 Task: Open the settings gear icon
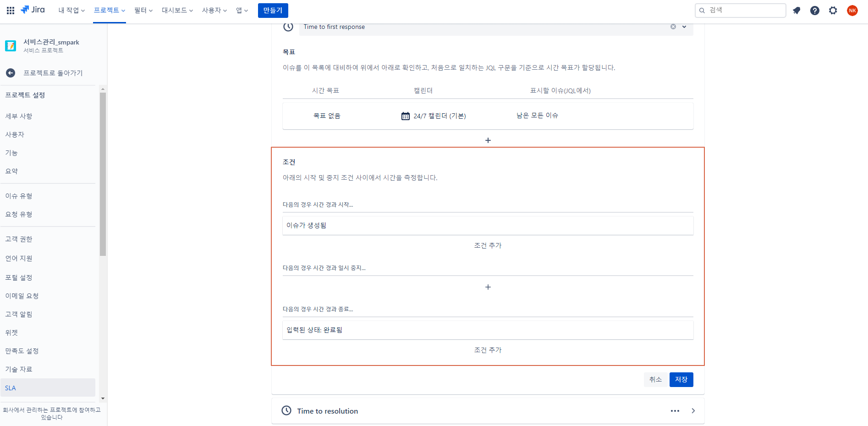[833, 11]
